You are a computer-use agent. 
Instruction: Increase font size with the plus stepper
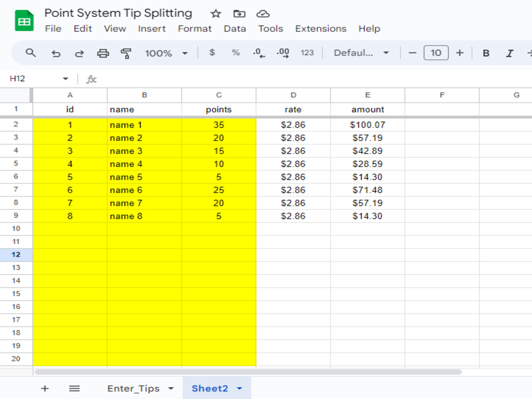460,53
